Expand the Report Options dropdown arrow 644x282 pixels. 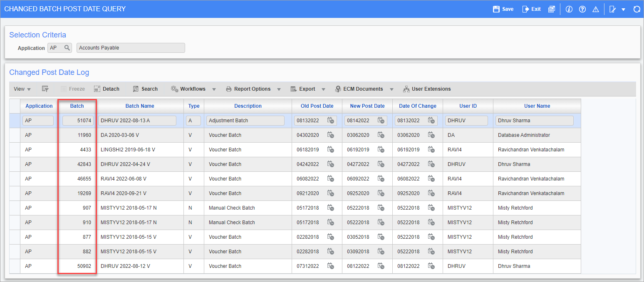pyautogui.click(x=279, y=89)
